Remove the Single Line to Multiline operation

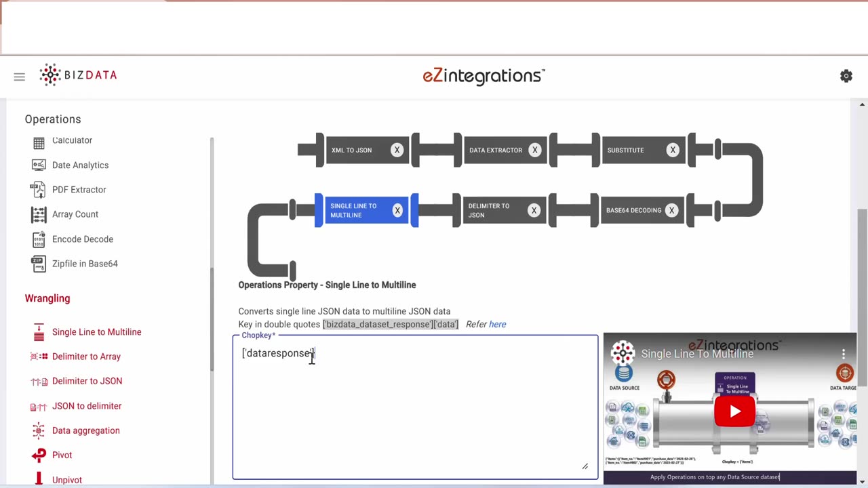397,210
